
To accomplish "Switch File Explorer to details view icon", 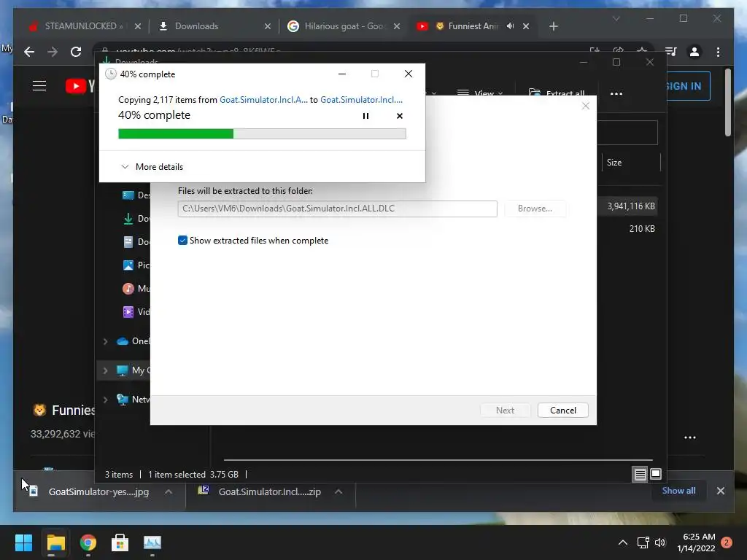I will [x=640, y=474].
